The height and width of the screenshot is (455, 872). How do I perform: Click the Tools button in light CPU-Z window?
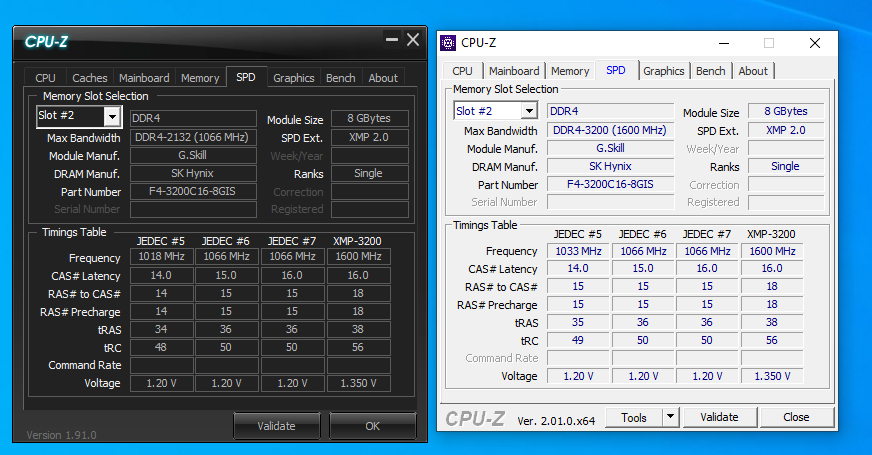(634, 417)
